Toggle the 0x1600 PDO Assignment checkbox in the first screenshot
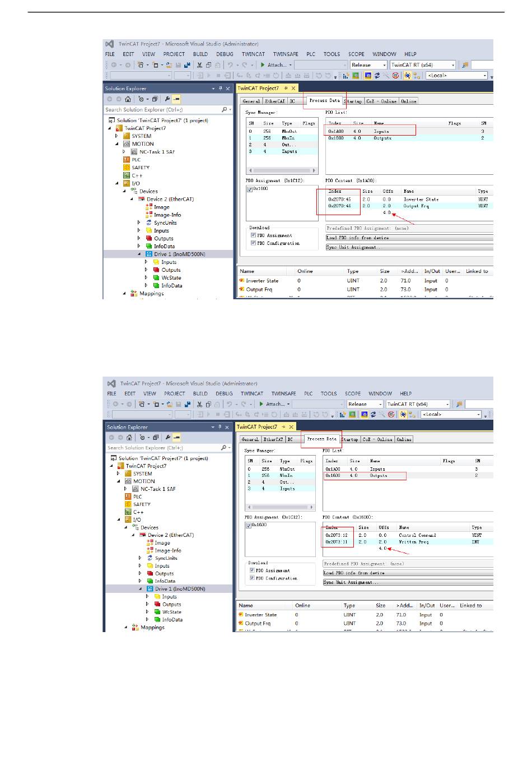 pos(250,189)
